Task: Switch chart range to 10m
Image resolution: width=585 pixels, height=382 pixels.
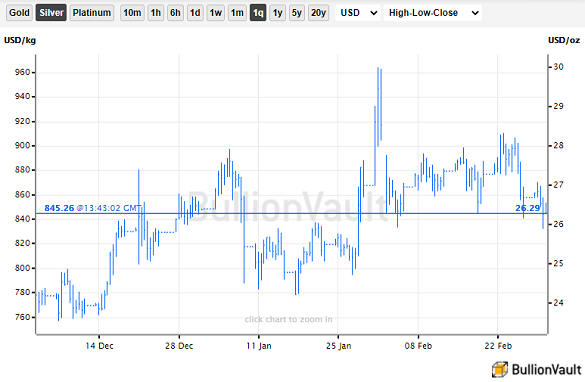Action: 132,13
